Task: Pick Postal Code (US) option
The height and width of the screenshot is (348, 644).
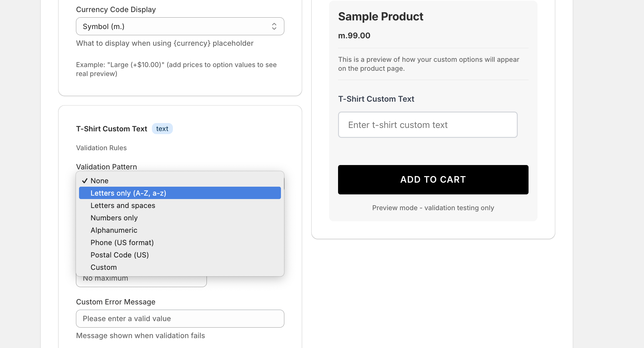Action: pos(119,255)
